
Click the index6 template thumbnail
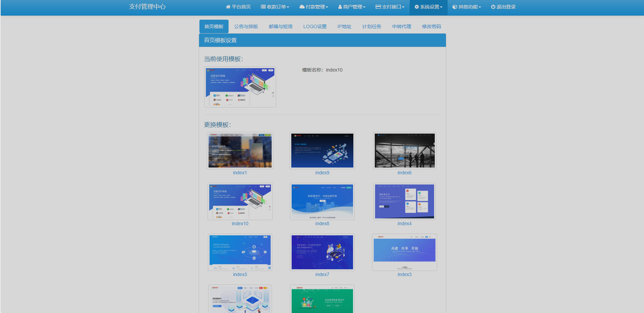tap(404, 150)
